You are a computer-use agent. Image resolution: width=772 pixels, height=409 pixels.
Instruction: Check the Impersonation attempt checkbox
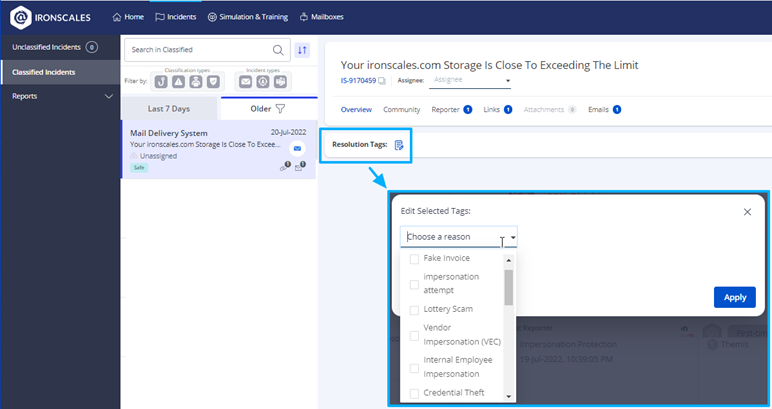(x=415, y=284)
